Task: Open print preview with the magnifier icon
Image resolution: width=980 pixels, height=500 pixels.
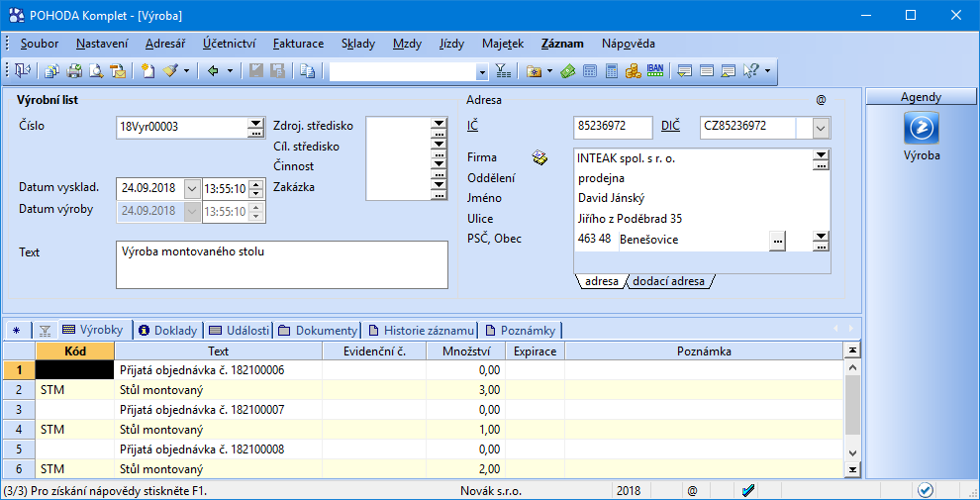Action: 96,71
